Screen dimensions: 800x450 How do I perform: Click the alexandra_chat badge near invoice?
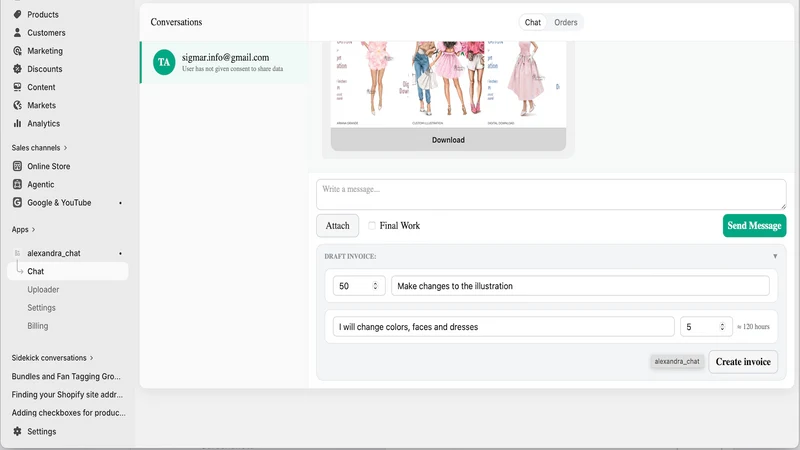pyautogui.click(x=677, y=361)
